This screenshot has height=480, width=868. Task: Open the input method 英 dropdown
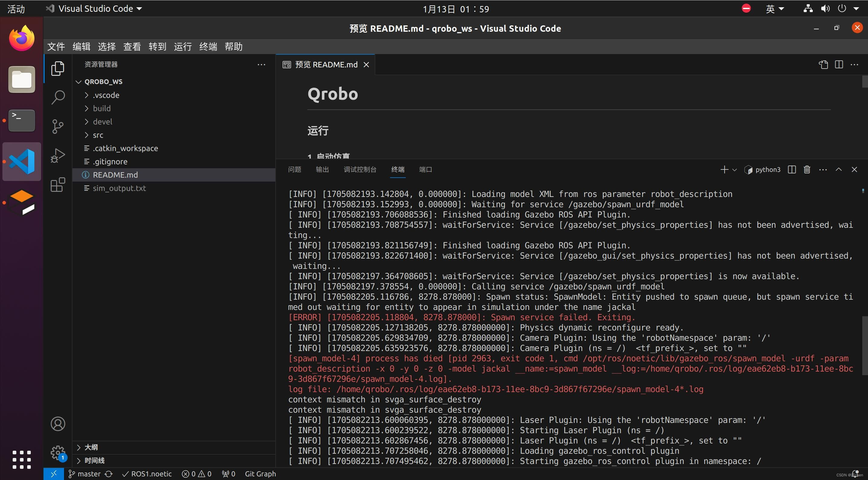[775, 9]
